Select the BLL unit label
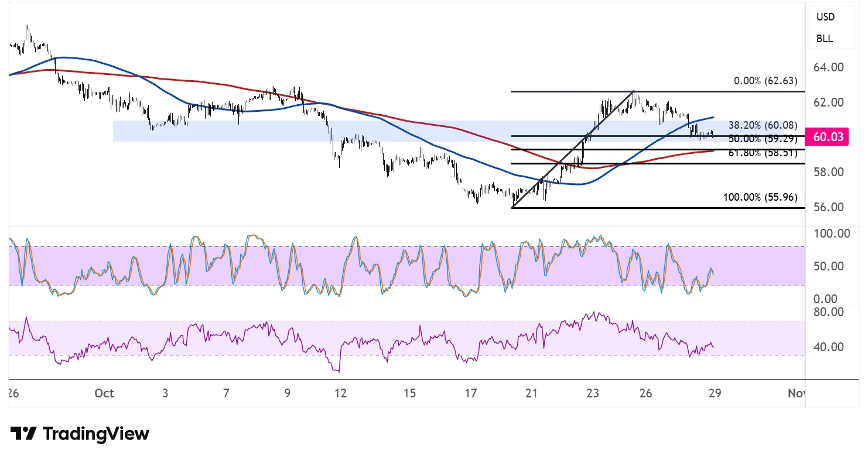The width and height of the screenshot is (868, 460). 825,39
